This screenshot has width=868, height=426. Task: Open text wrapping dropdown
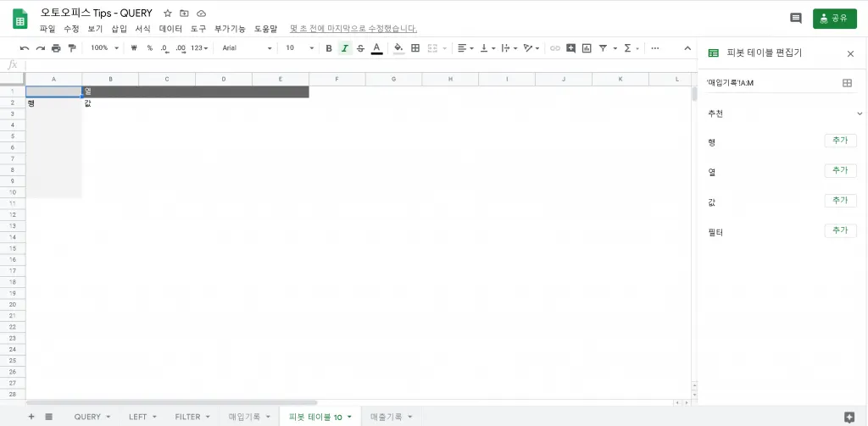pyautogui.click(x=509, y=48)
